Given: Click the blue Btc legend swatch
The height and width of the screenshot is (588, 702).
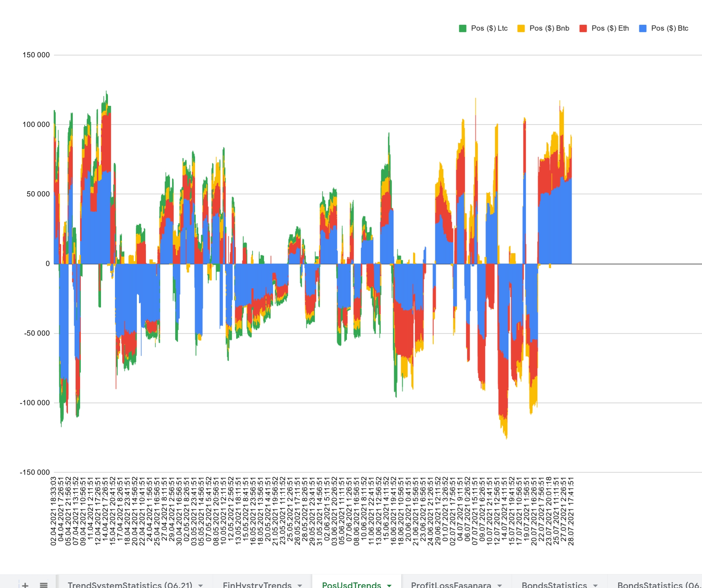Looking at the screenshot, I should click(x=643, y=29).
